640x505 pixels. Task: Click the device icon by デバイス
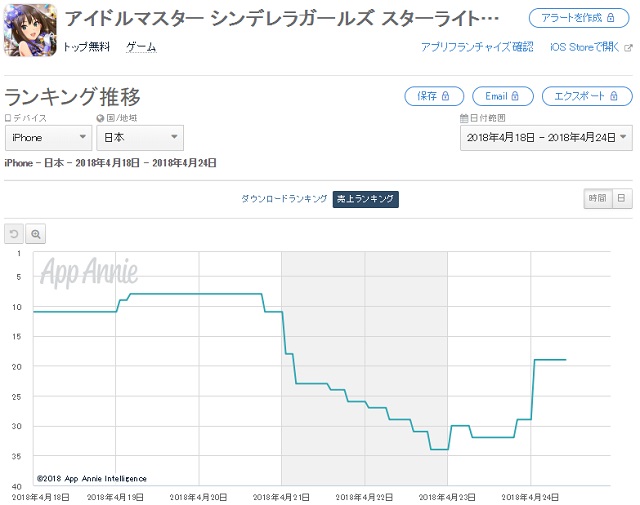[8, 118]
